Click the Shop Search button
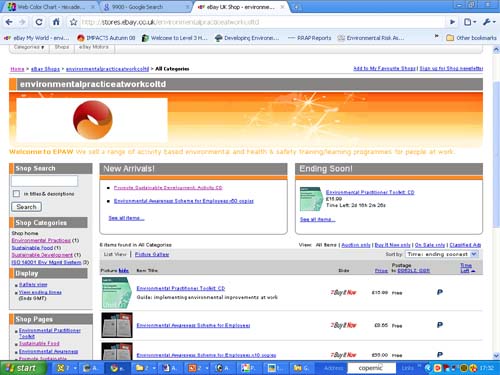The image size is (500, 375). coord(26,207)
